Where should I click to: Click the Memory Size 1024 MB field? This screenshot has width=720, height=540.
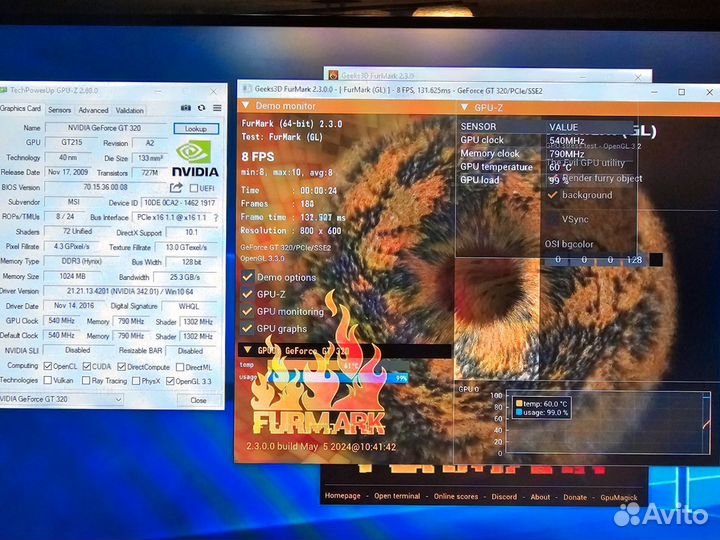[x=73, y=276]
